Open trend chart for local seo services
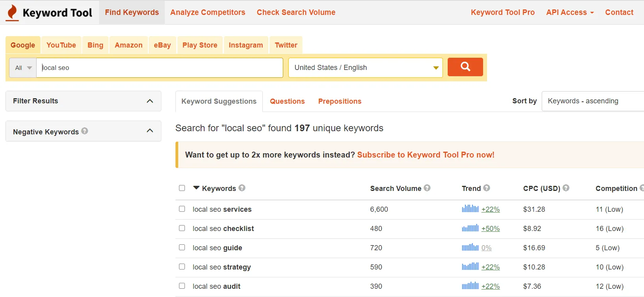Viewport: 644px width, 297px height. [470, 209]
